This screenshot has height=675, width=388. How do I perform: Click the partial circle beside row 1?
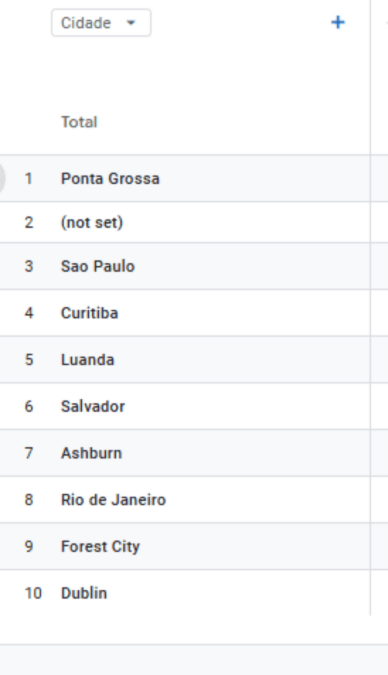(3, 178)
